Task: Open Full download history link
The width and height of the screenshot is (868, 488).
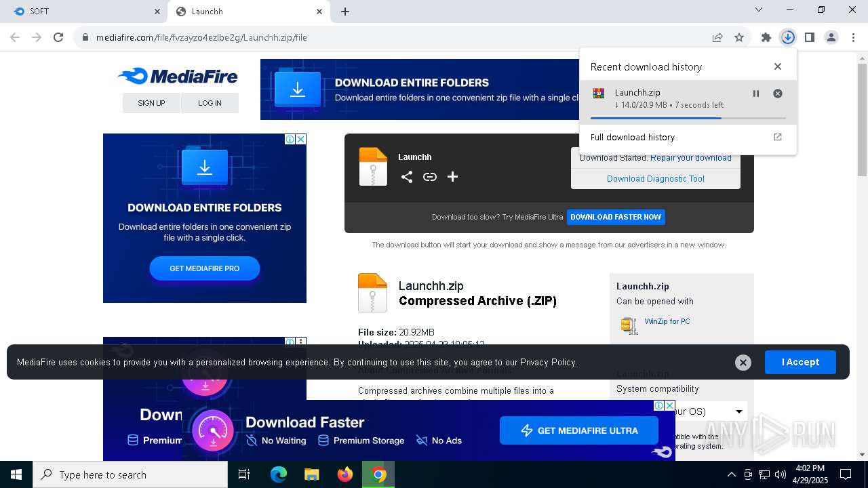Action: click(x=632, y=137)
